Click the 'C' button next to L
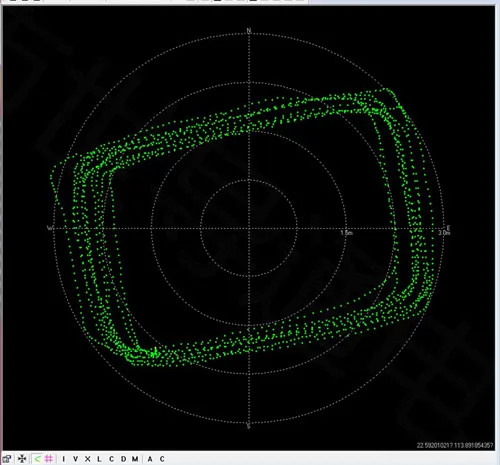500x465 pixels. pyautogui.click(x=111, y=459)
